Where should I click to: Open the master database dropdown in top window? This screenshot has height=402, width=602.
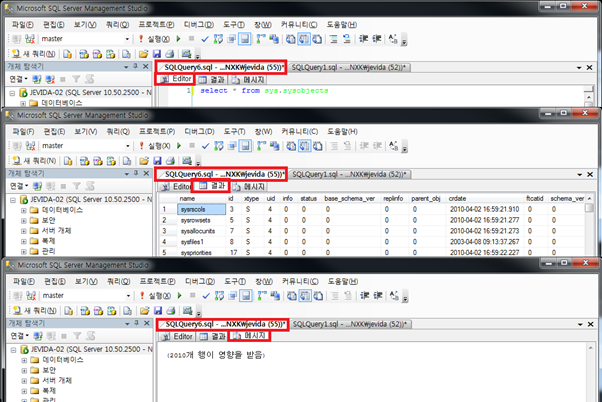tap(127, 39)
